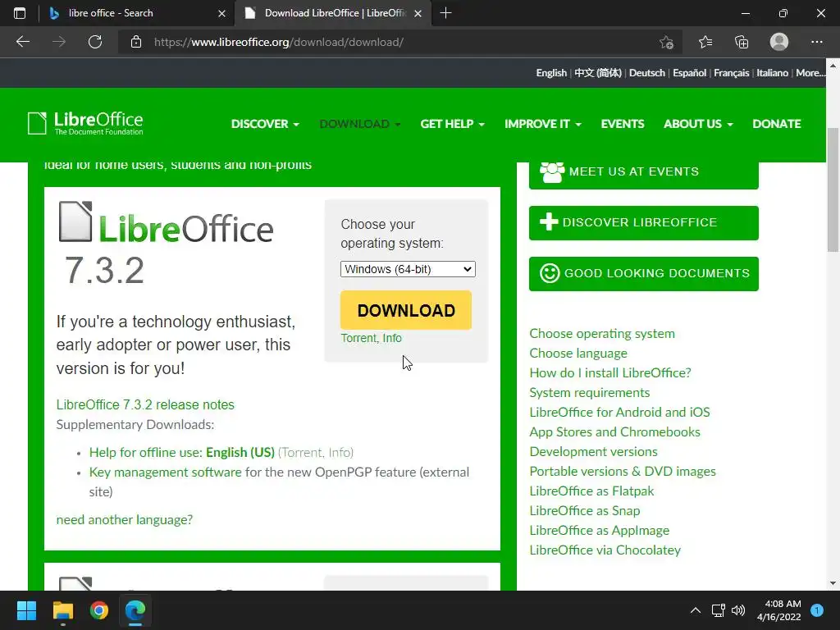The image size is (840, 630).
Task: Switch site language to 中文 (简体)
Action: (598, 73)
